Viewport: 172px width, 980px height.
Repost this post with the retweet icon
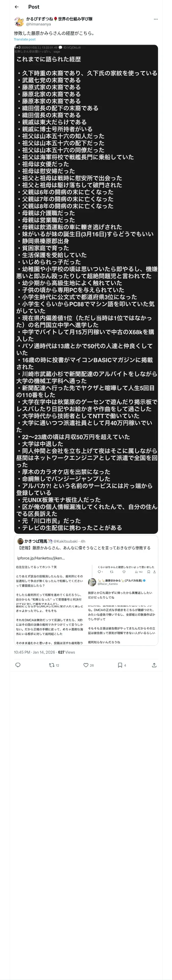pos(54,665)
